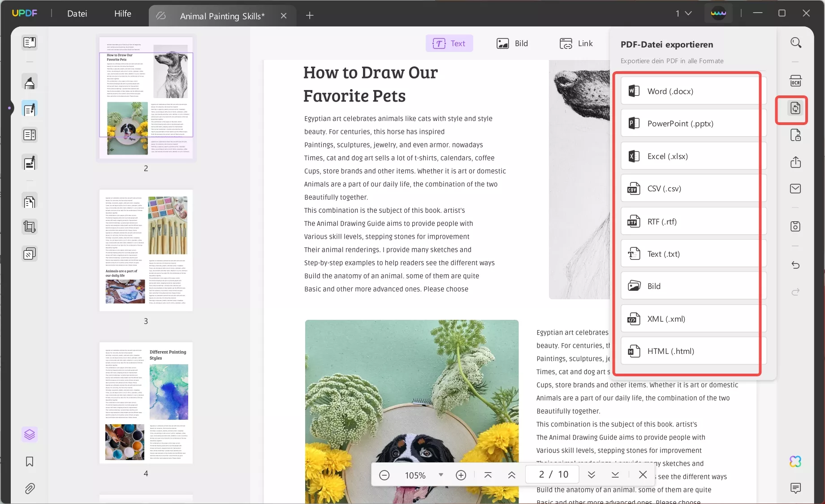Open the Fill & Sign form tool
Screen dimensions: 825x504
30,163
